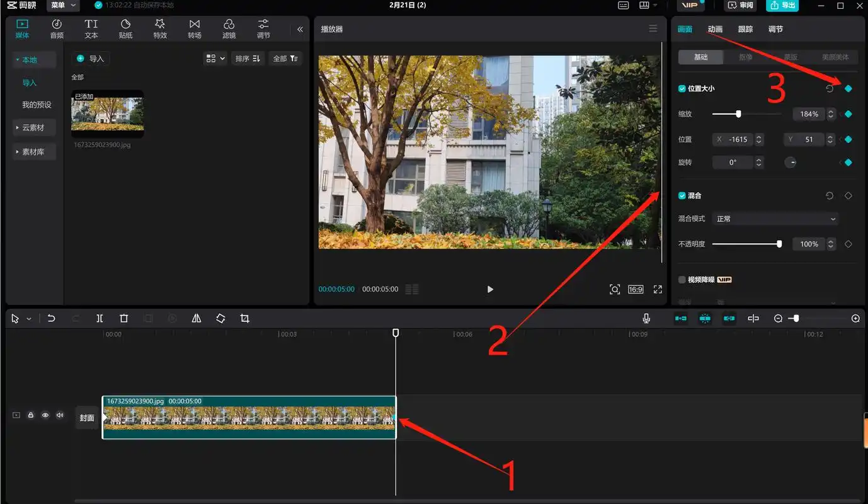Click the crop tool in timeline toolbar
The height and width of the screenshot is (504, 868).
point(245,319)
